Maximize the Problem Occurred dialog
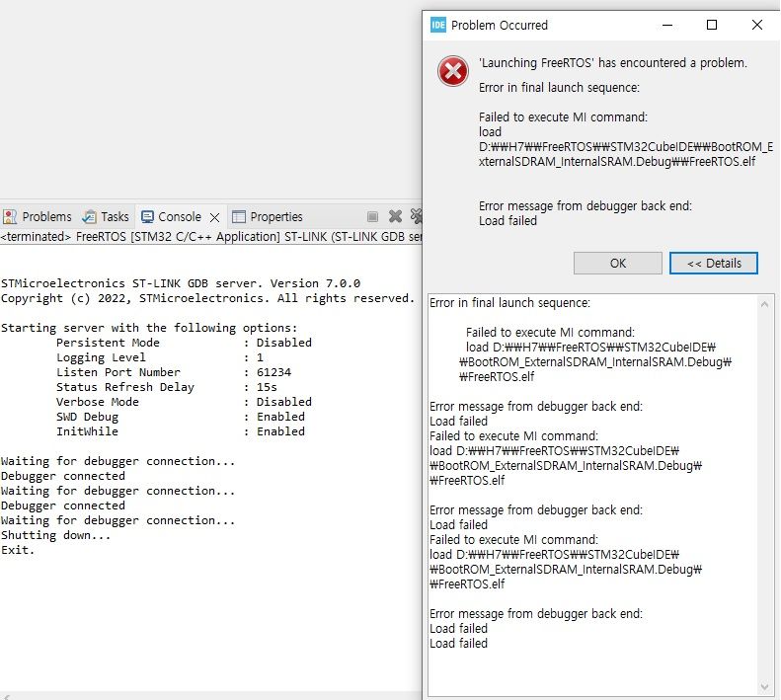This screenshot has width=781, height=700. point(712,25)
